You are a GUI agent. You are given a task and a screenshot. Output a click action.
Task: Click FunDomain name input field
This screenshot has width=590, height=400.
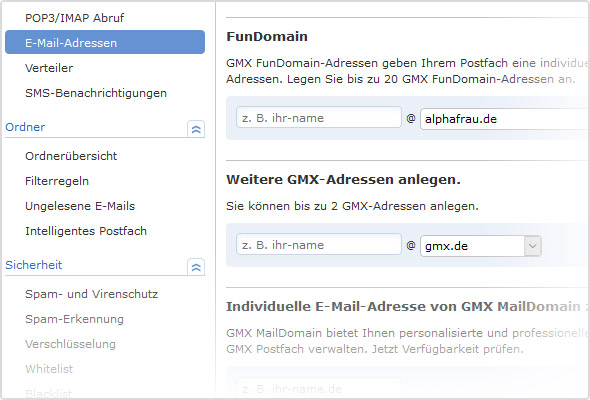(319, 117)
